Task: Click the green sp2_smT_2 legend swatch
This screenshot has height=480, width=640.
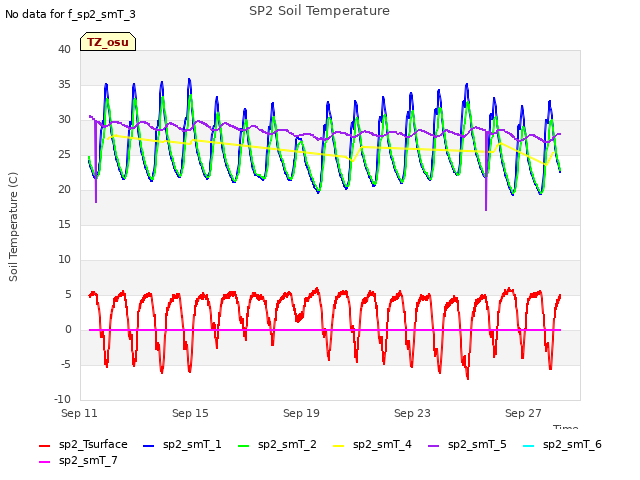Action: tap(244, 446)
